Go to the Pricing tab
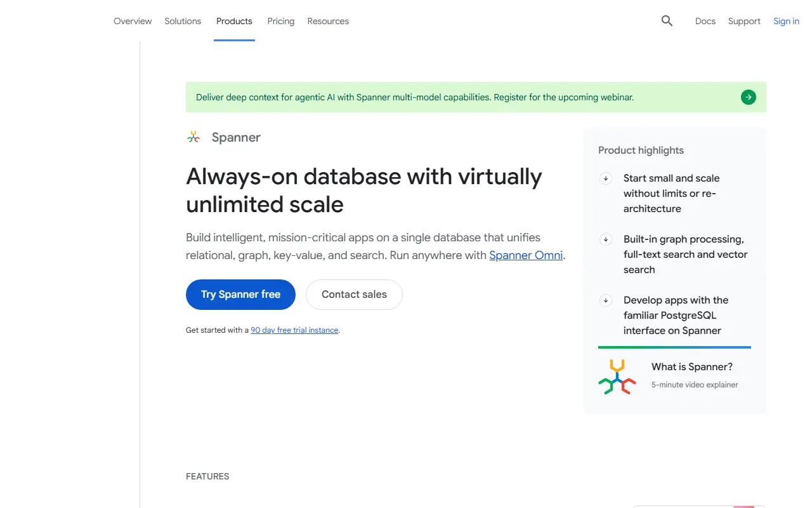Screen dimensions: 812x508 pyautogui.click(x=281, y=21)
